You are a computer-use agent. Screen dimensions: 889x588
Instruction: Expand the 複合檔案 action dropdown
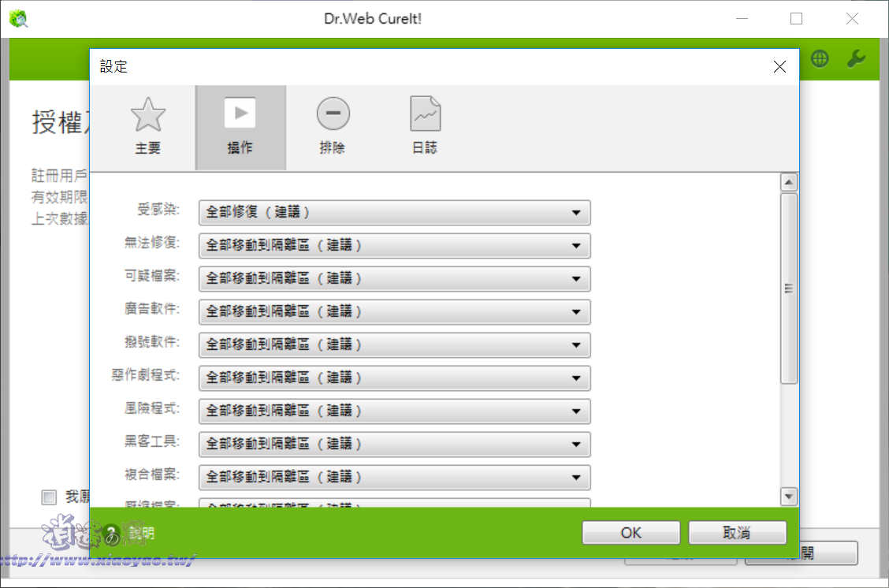(394, 477)
